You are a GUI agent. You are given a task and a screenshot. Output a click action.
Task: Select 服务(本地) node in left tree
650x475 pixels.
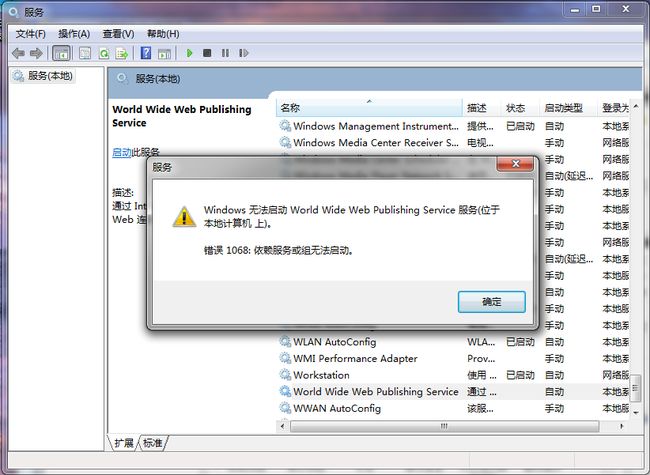[x=50, y=76]
